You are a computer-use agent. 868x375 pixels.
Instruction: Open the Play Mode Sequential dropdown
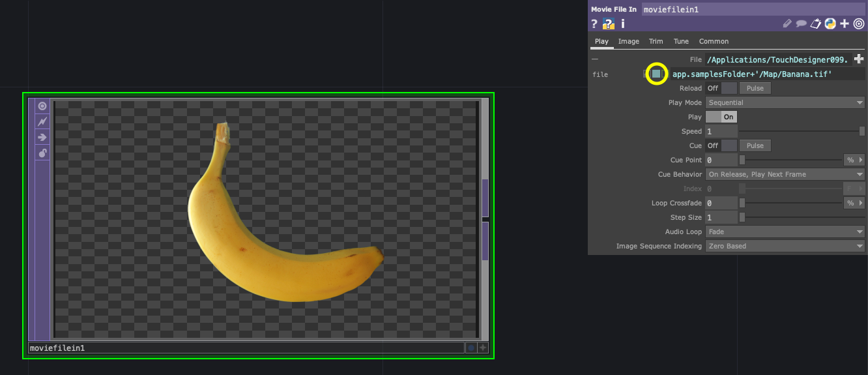pyautogui.click(x=785, y=102)
